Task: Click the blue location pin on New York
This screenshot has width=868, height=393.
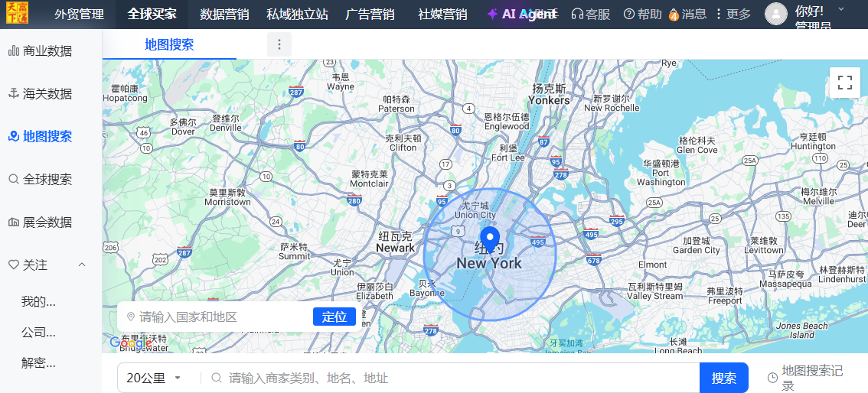Action: pos(489,240)
